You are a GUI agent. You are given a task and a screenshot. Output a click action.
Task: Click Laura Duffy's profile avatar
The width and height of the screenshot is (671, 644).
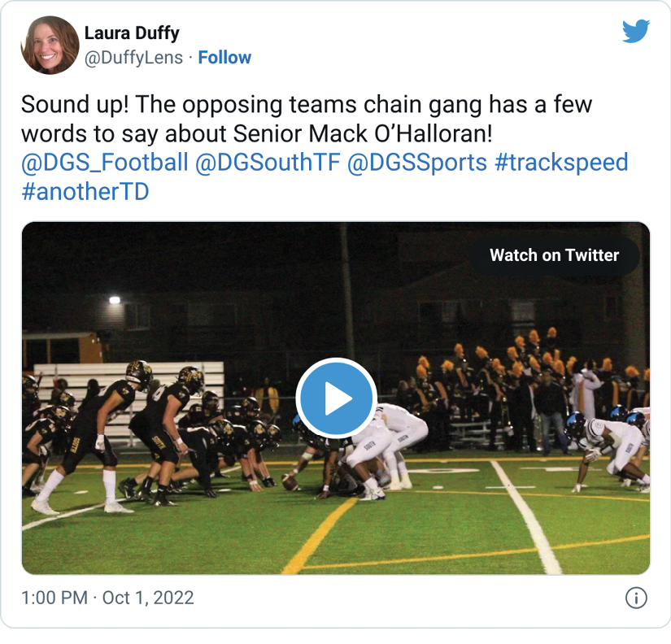[x=50, y=46]
